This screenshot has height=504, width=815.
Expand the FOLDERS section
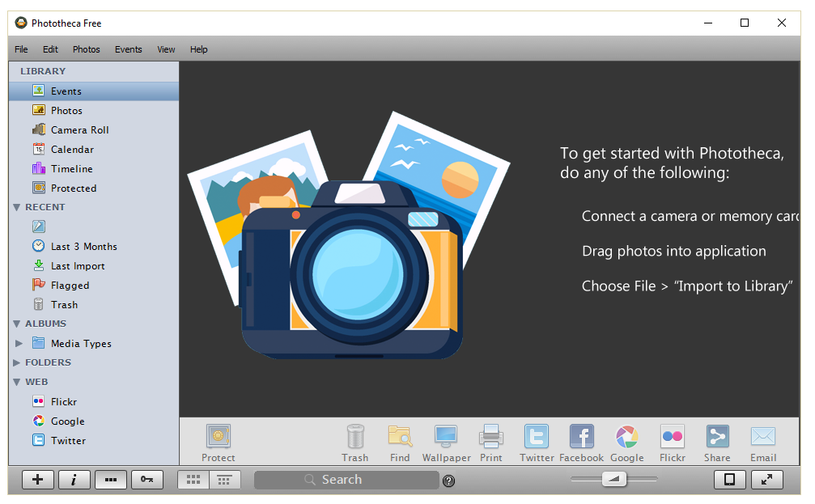[17, 363]
